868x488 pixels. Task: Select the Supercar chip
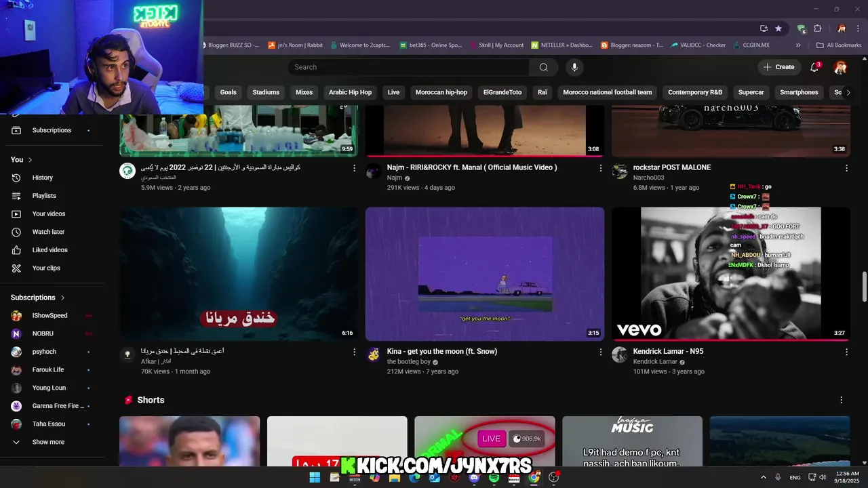(751, 92)
